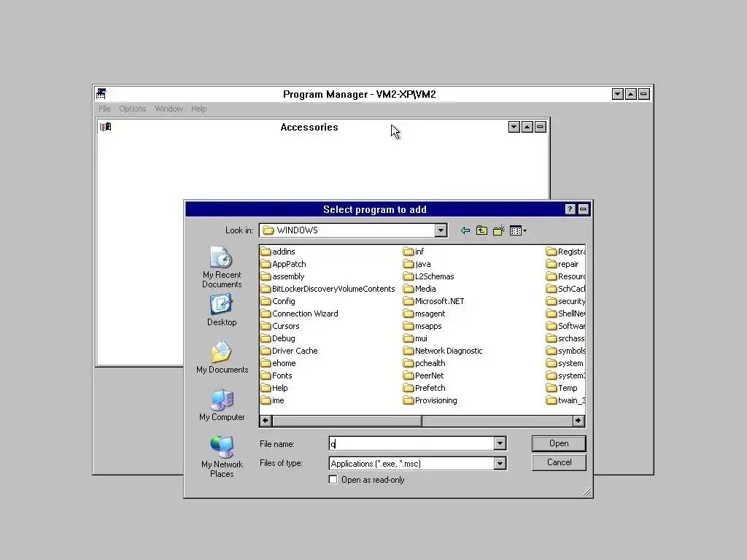Open the Window menu in Program Manager
The width and height of the screenshot is (747, 560).
pyautogui.click(x=169, y=109)
